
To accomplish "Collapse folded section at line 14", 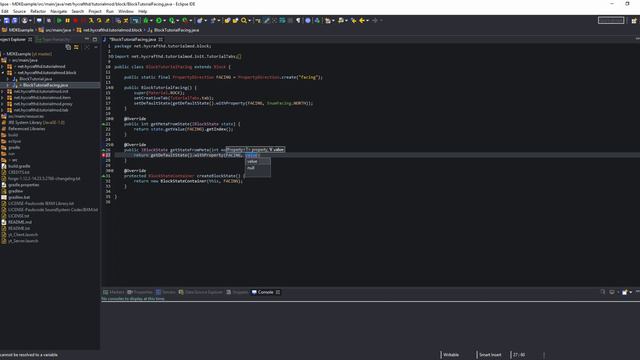I will point(112,88).
